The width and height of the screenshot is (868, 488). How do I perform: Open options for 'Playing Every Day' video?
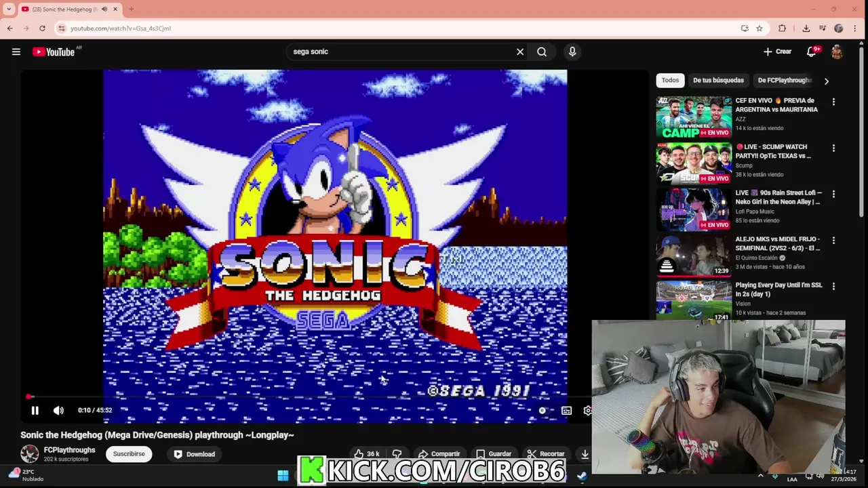click(833, 286)
